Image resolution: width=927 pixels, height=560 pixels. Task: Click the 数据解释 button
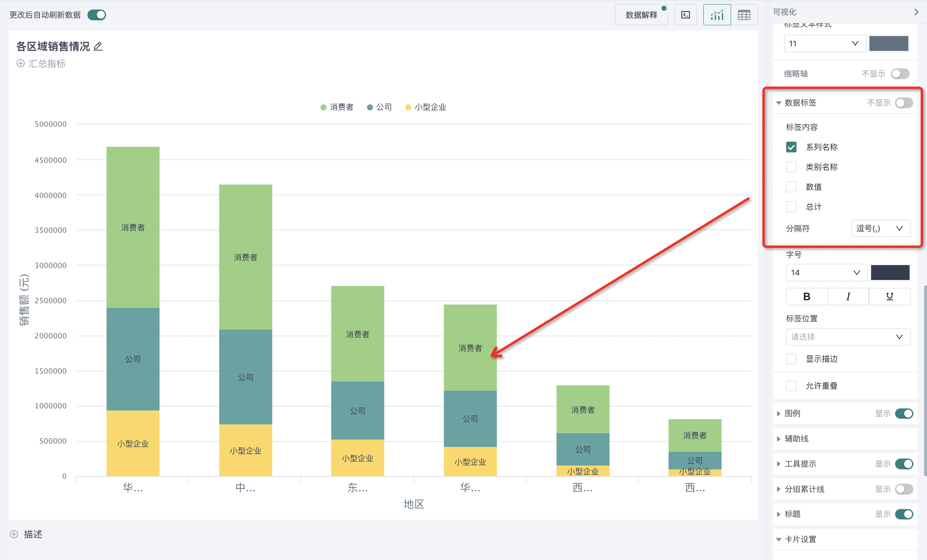click(641, 15)
